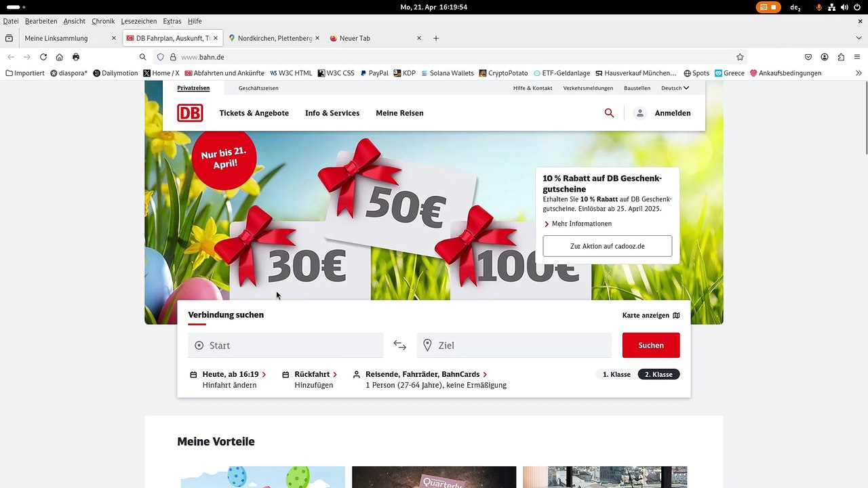Click the volume speaker icon in top bar
The width and height of the screenshot is (868, 488).
pos(844,7)
